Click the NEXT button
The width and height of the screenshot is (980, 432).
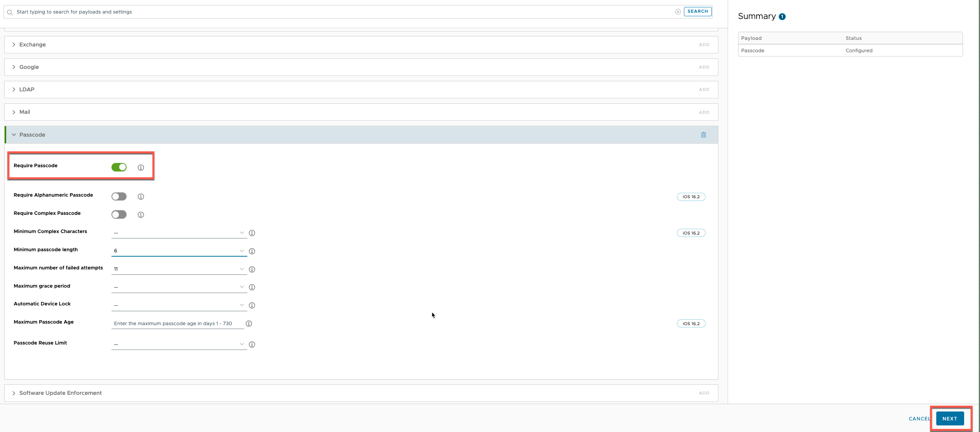(949, 418)
